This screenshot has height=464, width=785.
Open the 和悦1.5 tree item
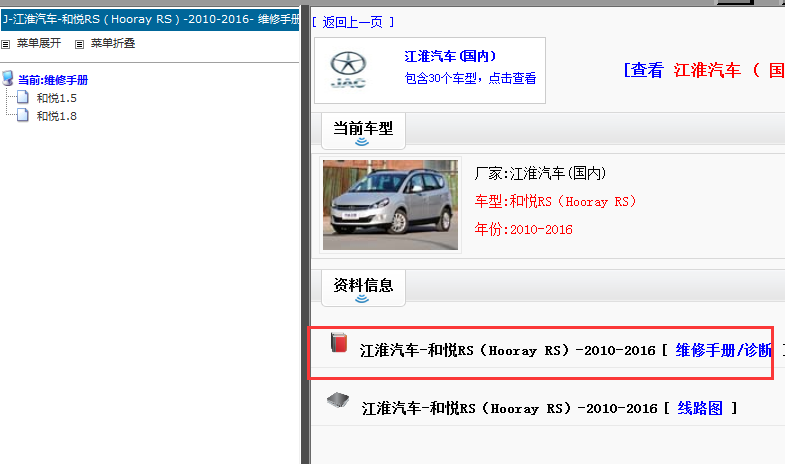coord(57,98)
